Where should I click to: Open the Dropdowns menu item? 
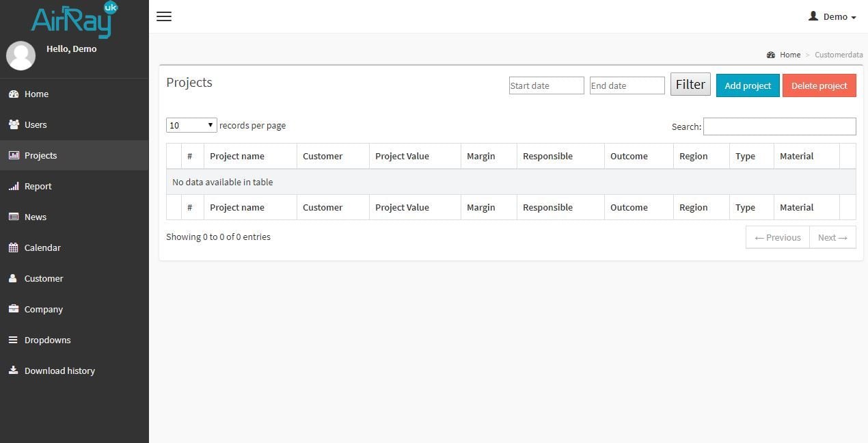47,340
